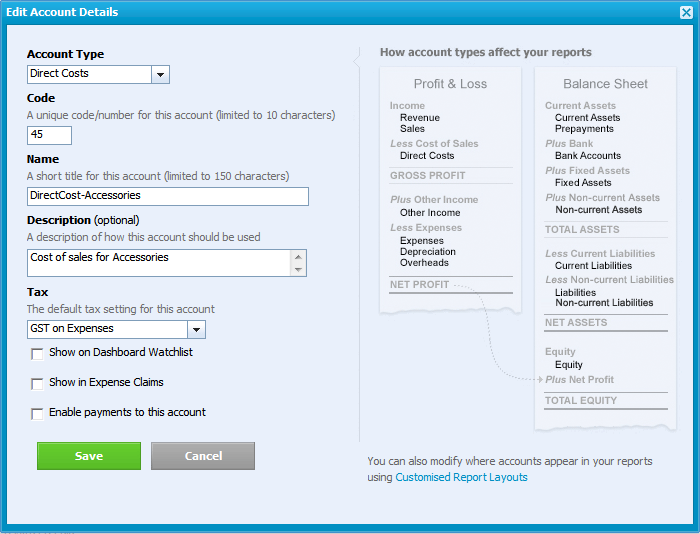Click 'Other Income' entry in Profit & Loss

click(x=430, y=213)
